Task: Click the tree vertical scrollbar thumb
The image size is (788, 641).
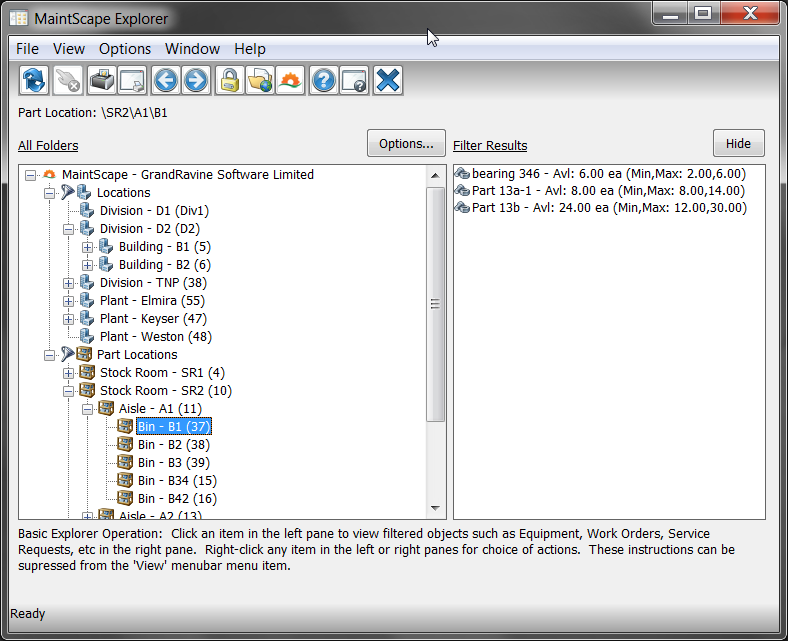Action: pos(435,304)
